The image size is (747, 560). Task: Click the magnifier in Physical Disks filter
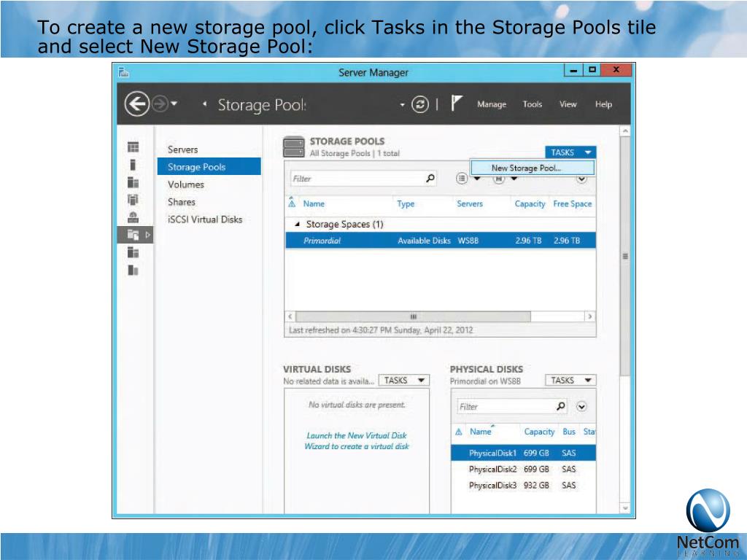tap(561, 406)
